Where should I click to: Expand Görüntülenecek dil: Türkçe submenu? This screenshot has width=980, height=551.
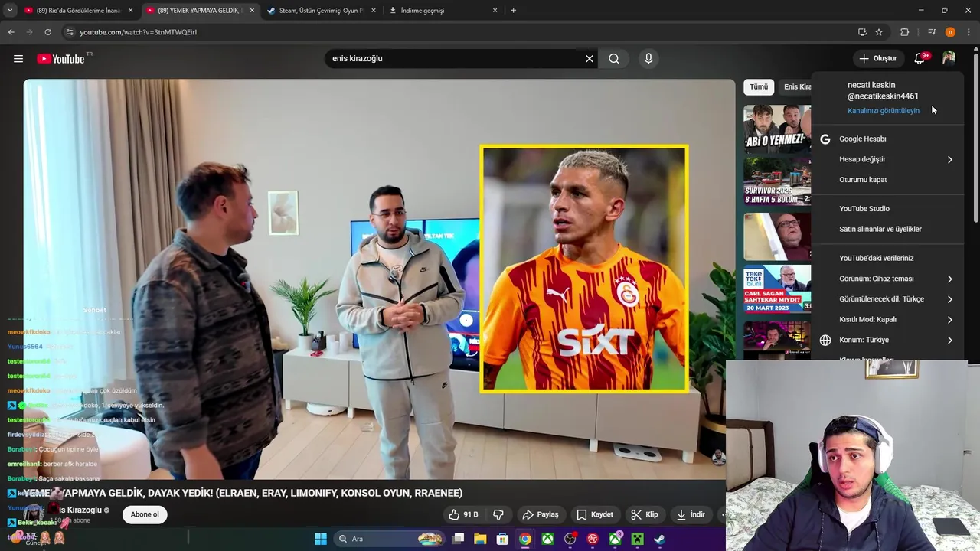tap(888, 299)
